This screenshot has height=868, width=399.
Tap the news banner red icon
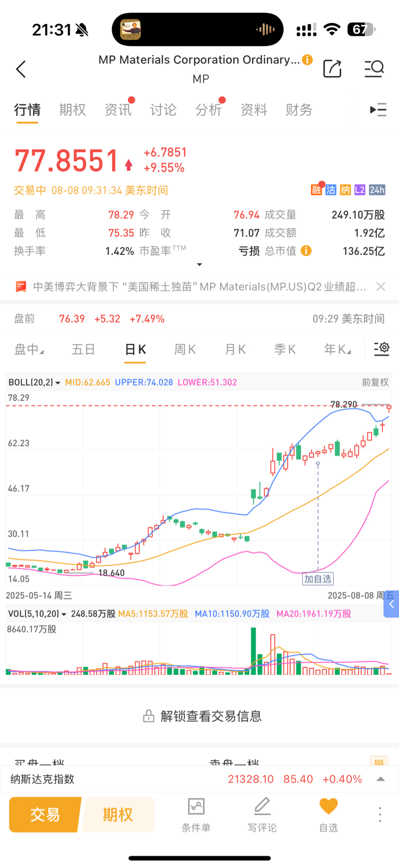21,287
